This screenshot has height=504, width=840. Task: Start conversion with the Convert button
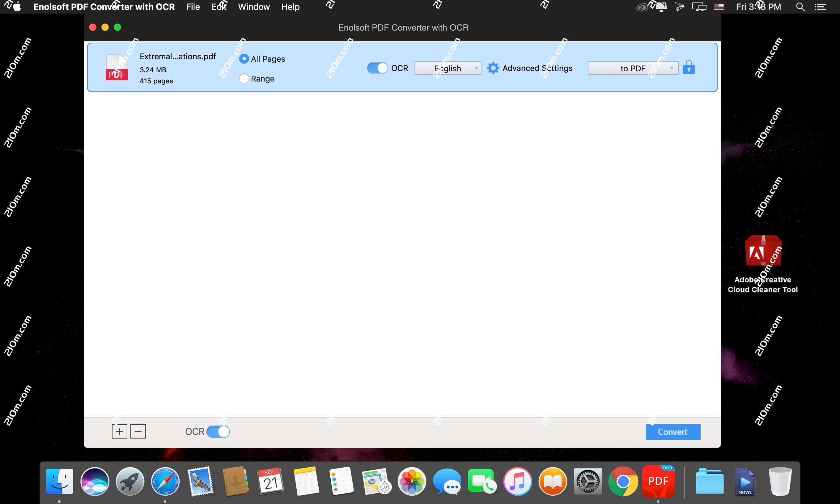[672, 431]
